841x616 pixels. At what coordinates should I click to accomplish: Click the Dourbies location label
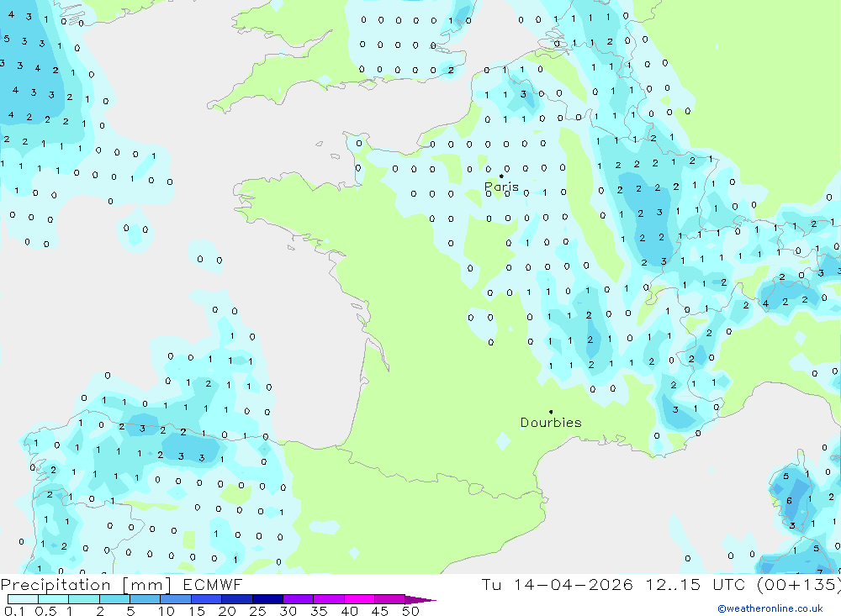click(x=551, y=423)
